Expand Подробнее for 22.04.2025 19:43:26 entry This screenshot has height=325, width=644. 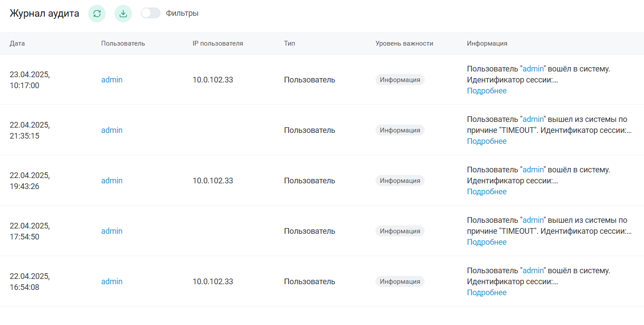pos(487,192)
